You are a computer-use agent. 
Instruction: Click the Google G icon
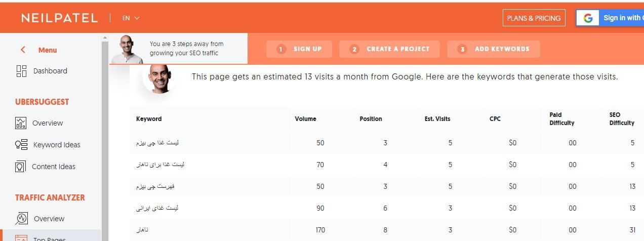coord(588,18)
